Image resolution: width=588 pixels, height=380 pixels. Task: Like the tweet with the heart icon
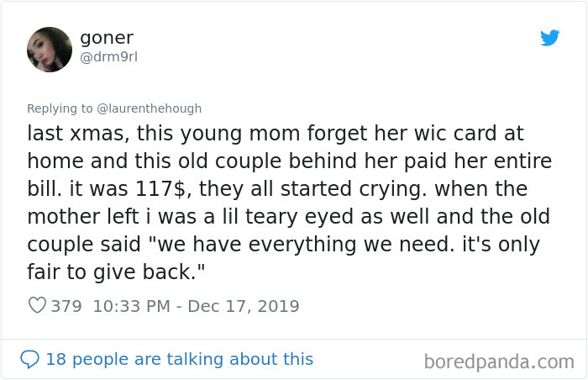click(x=37, y=306)
